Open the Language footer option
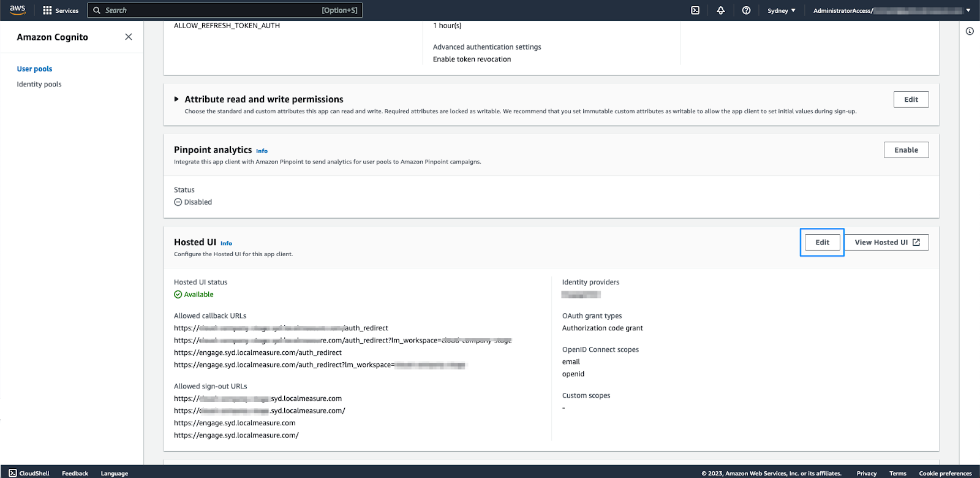The image size is (980, 478). click(115, 473)
